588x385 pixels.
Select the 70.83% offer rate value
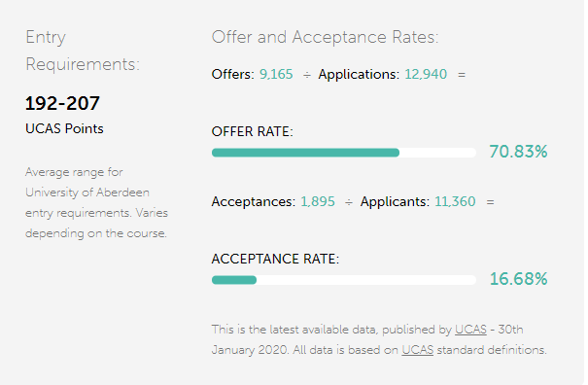click(518, 152)
